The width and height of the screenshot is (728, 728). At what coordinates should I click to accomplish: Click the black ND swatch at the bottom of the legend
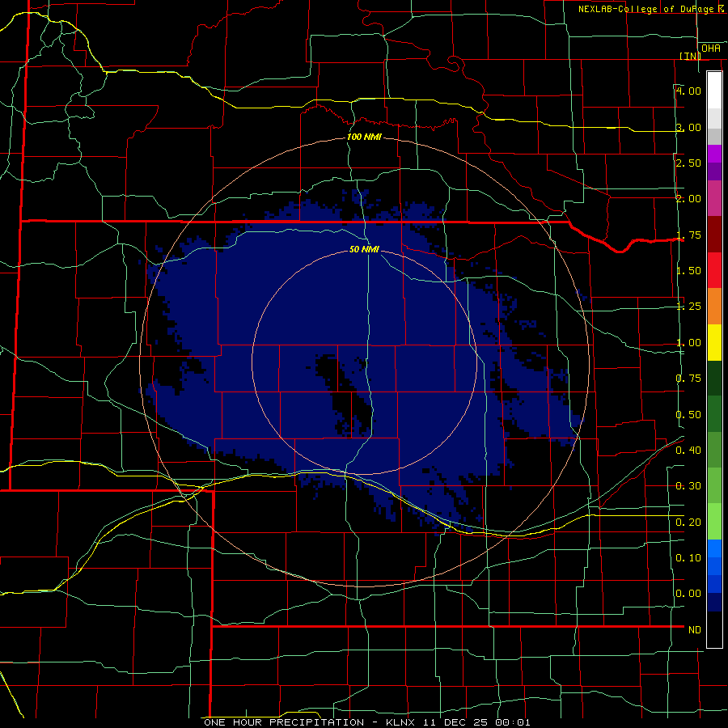(714, 629)
